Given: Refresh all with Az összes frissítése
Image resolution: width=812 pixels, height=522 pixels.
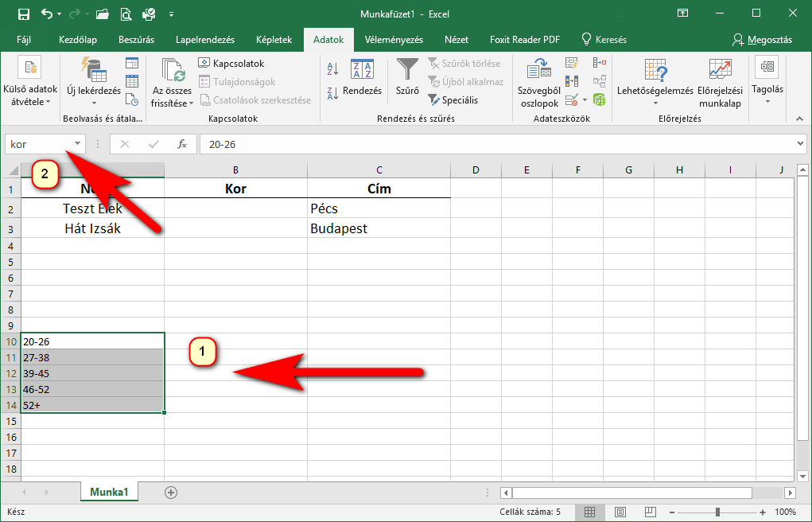Looking at the screenshot, I should (173, 81).
